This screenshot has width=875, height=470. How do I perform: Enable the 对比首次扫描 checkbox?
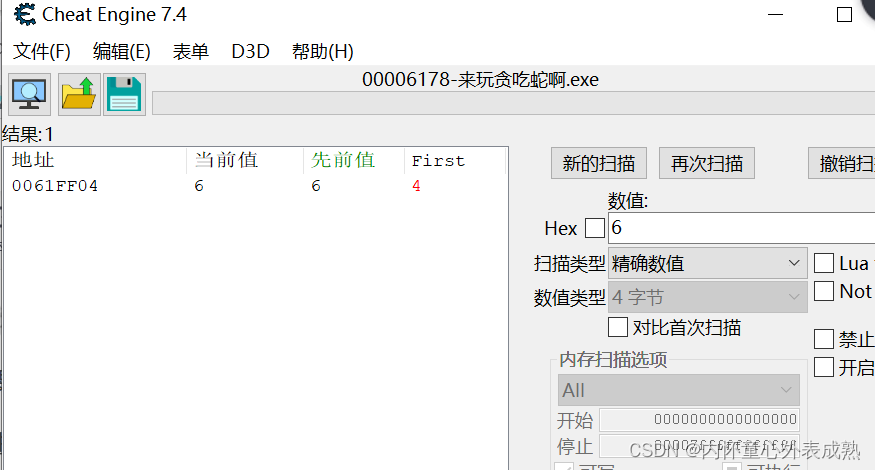618,327
